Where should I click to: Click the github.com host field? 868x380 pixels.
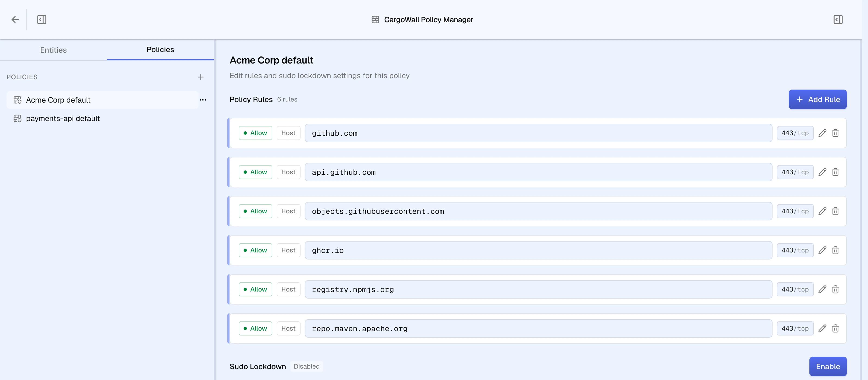pos(538,133)
